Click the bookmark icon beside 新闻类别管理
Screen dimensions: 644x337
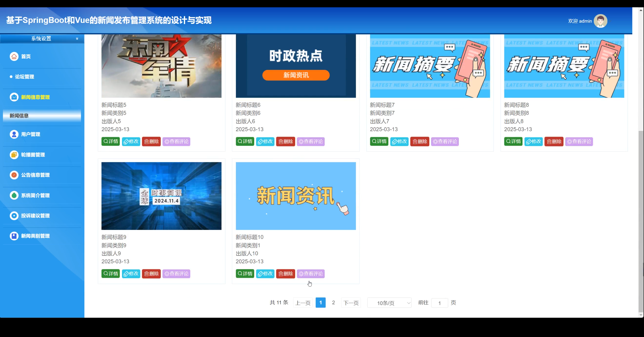pyautogui.click(x=14, y=236)
